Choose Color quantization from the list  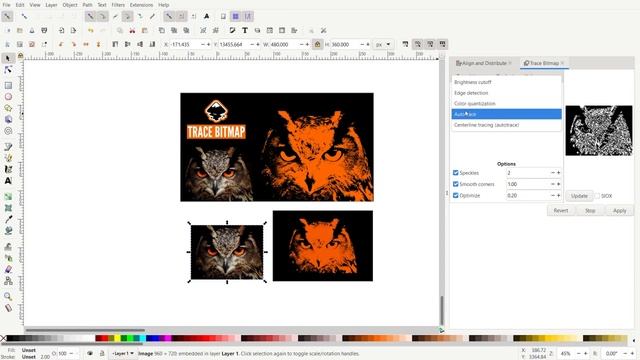507,103
